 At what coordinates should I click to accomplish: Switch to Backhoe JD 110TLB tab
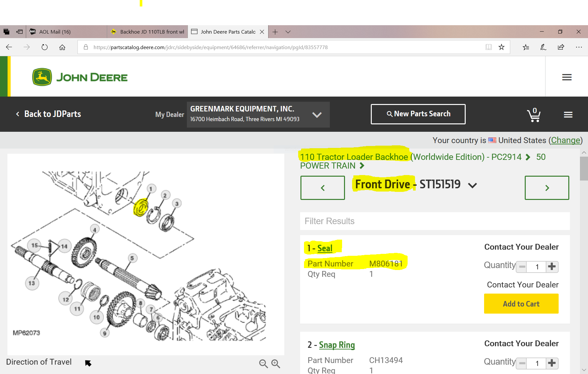point(147,32)
